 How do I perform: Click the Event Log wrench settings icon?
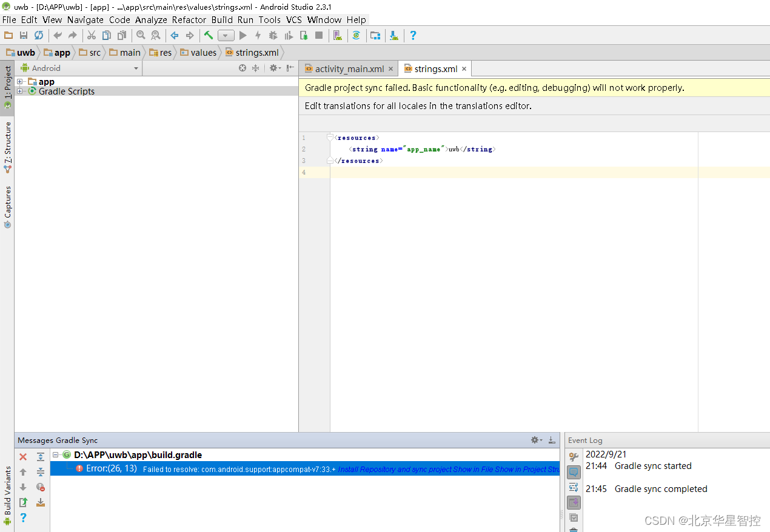pos(574,457)
